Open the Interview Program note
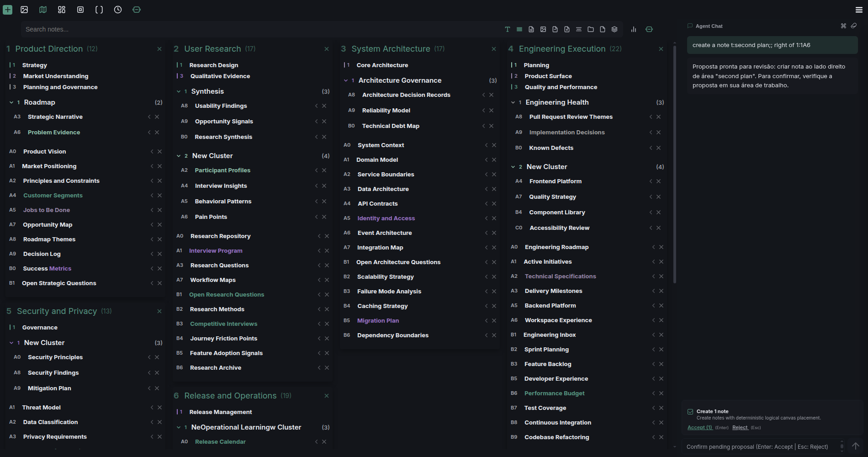The image size is (868, 457). tap(216, 251)
